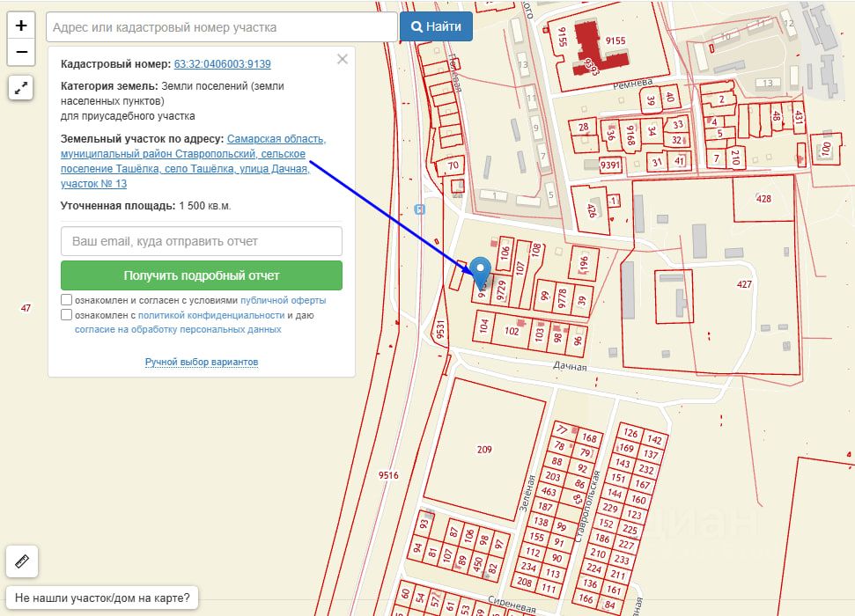Screen dimensions: 855x616
Task: Check the public offer agreement checkbox
Action: pos(67,300)
